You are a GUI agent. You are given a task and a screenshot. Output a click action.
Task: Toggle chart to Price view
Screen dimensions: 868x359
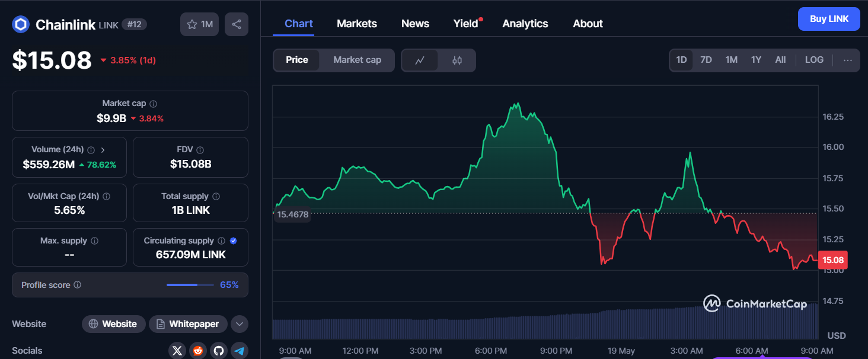tap(296, 60)
